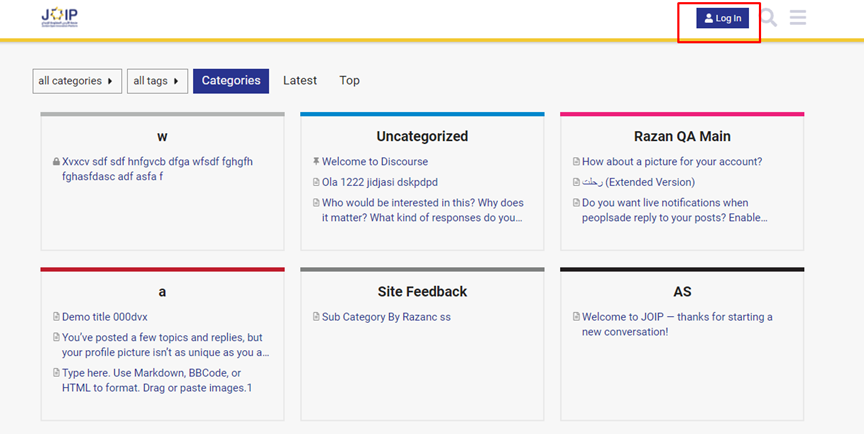Open the Razan QA Main category
This screenshot has width=864, height=434.
coord(682,136)
